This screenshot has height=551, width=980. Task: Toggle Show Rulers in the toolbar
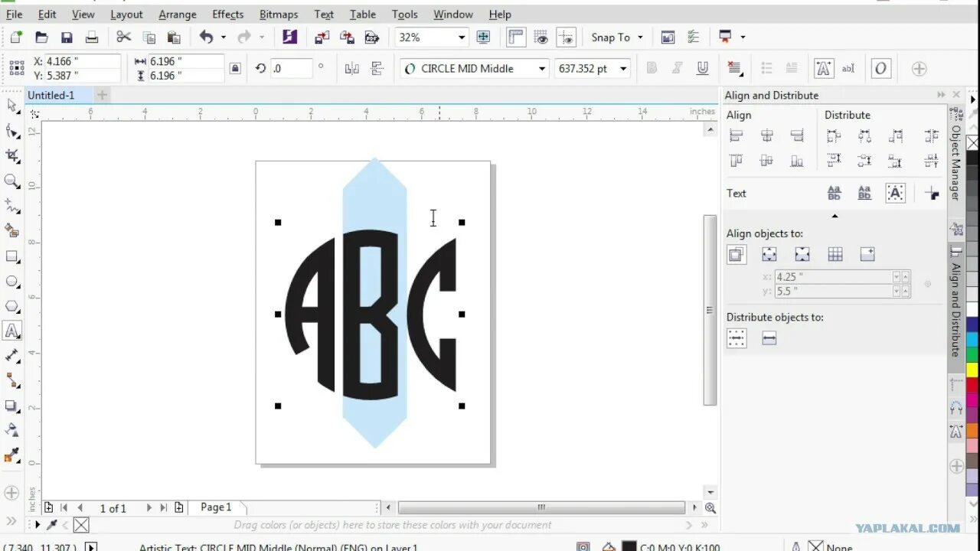tap(516, 37)
